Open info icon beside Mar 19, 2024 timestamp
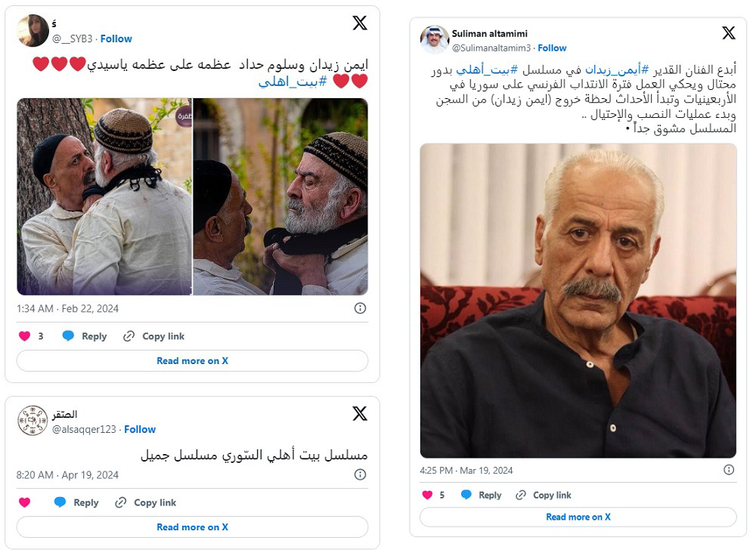 729,470
